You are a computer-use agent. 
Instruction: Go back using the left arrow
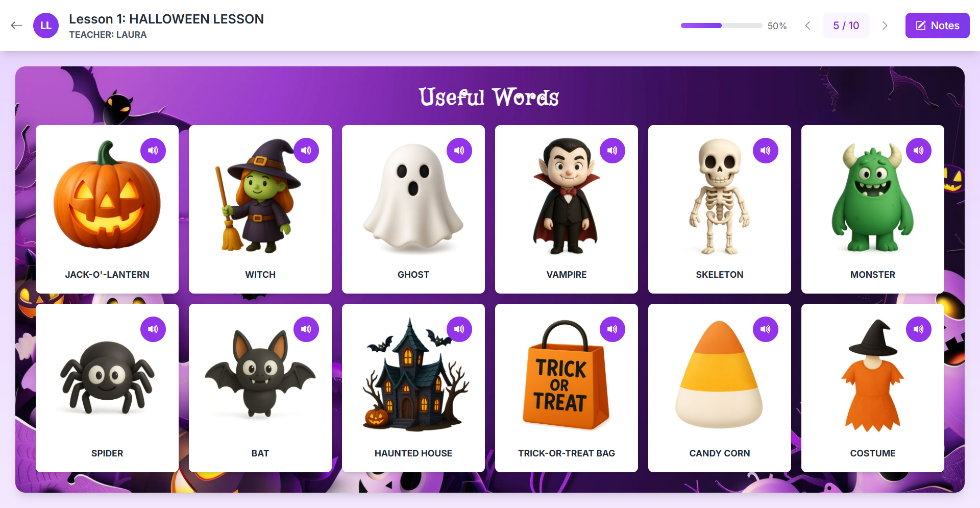pyautogui.click(x=17, y=26)
